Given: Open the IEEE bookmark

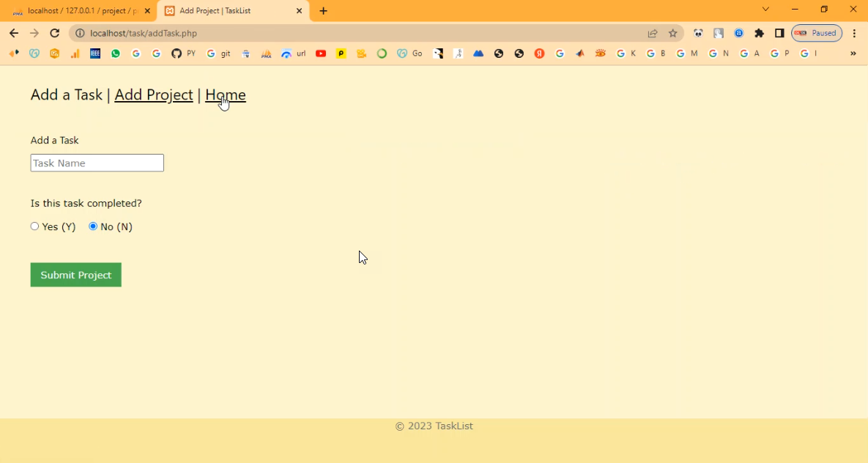Looking at the screenshot, I should pos(95,53).
